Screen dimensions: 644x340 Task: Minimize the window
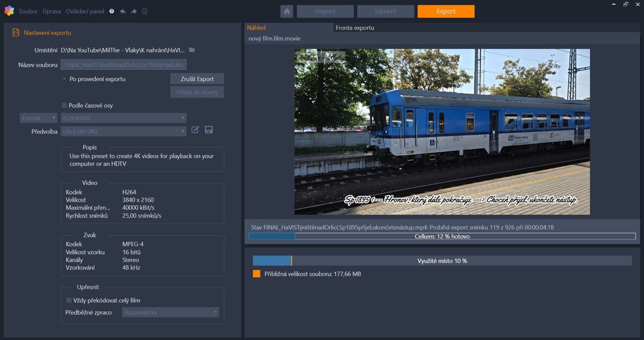point(614,4)
